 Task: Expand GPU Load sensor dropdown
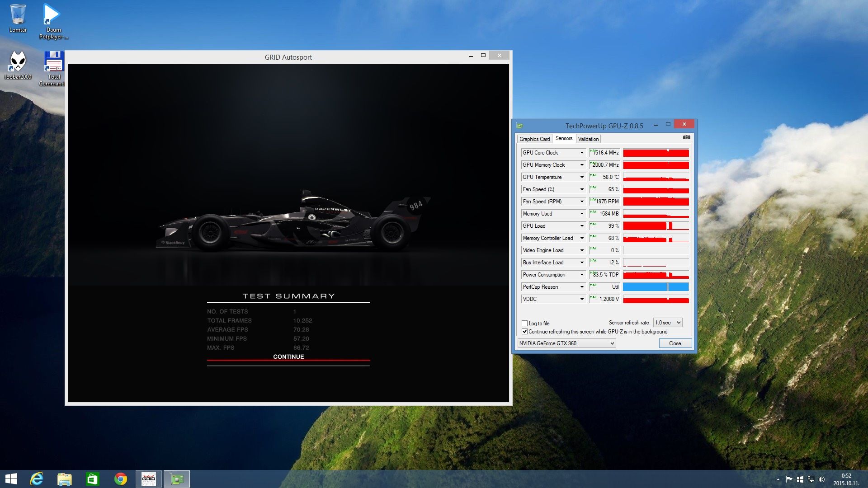coord(582,226)
